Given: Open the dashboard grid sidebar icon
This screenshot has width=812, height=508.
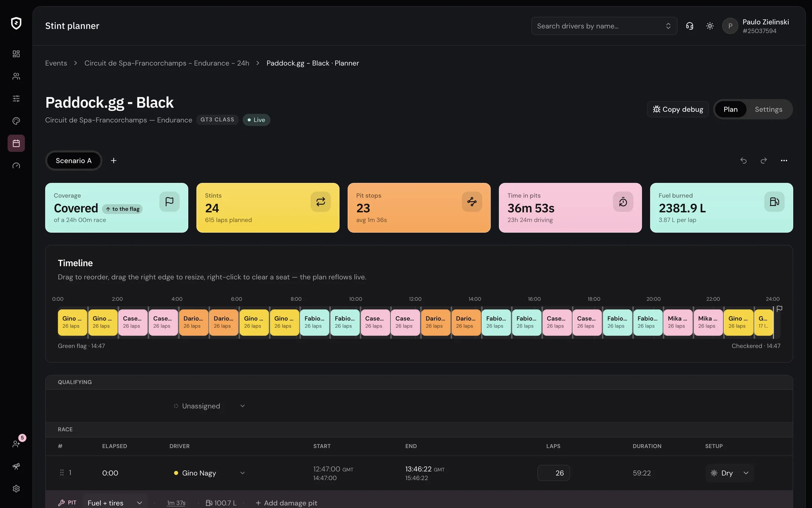Looking at the screenshot, I should [x=16, y=54].
